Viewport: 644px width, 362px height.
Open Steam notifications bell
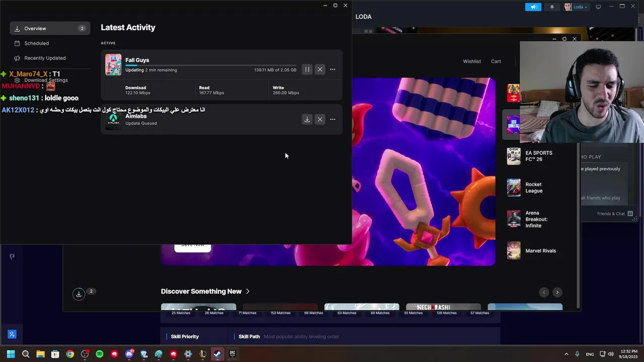pos(552,7)
